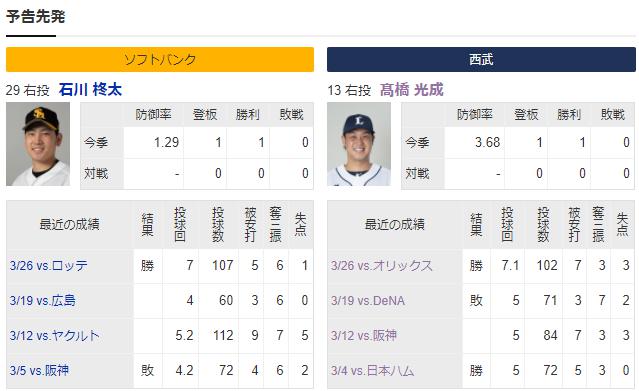Screen dimensions: 639x391
Task: Open the 3/4 vs.日本ハム game link
Action: coord(372,371)
